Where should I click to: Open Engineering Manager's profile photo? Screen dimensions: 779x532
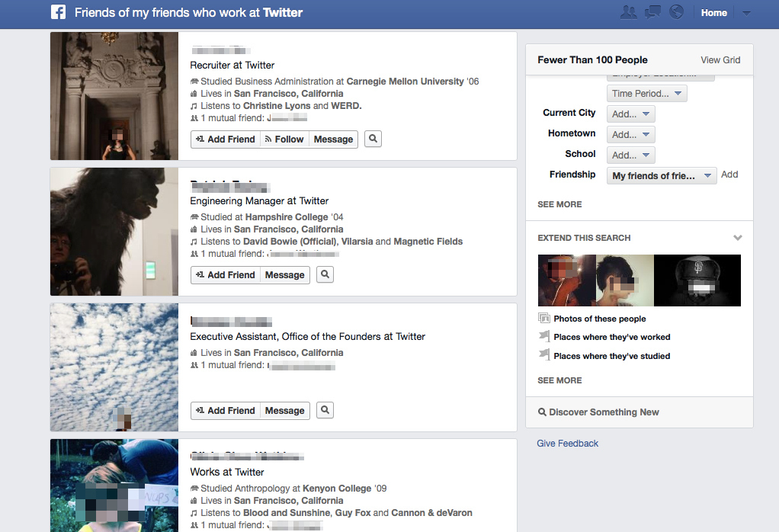114,232
